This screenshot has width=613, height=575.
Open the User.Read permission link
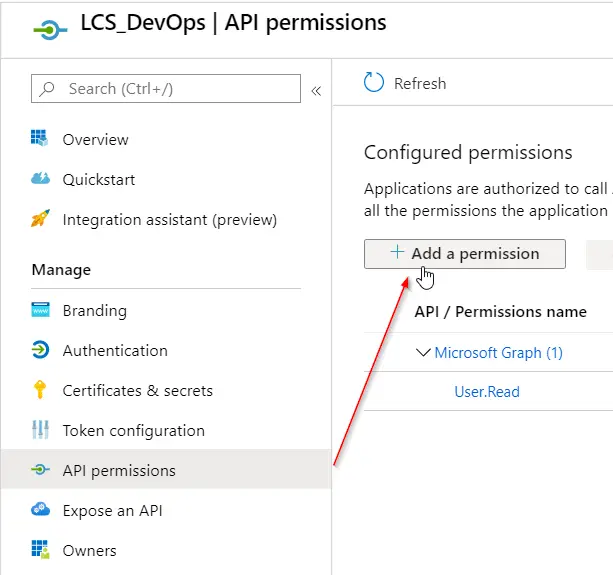point(487,392)
